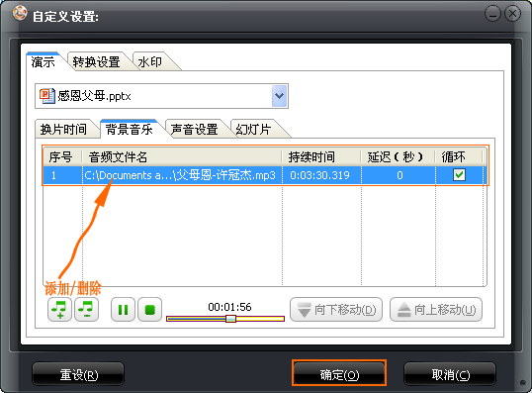This screenshot has width=532, height=393.
Task: Click the 持续时间 column header
Action: 321,157
